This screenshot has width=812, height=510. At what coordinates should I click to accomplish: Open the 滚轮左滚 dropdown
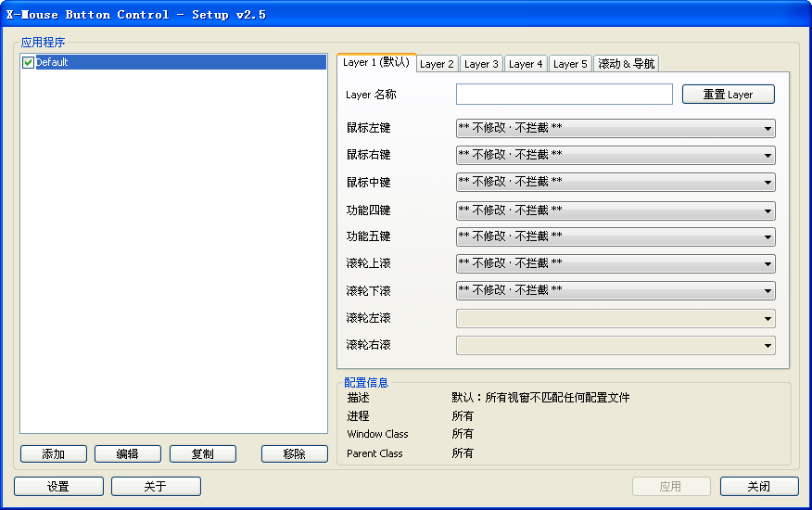615,318
